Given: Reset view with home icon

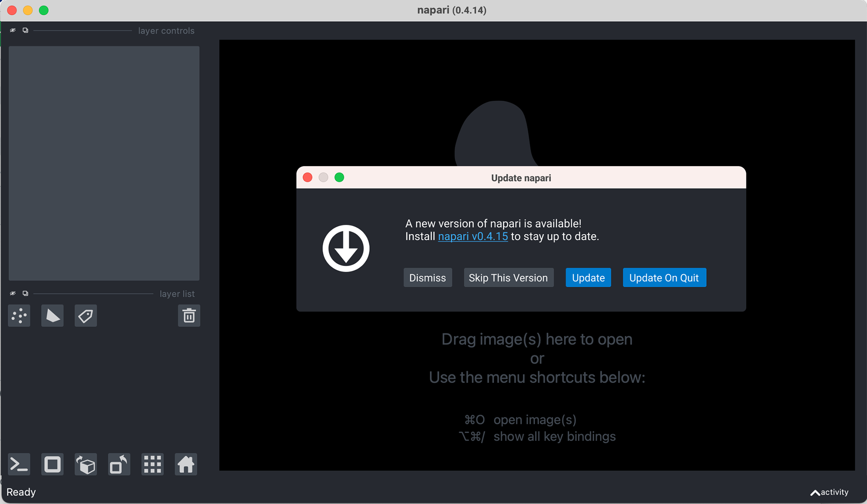Looking at the screenshot, I should click(x=186, y=464).
